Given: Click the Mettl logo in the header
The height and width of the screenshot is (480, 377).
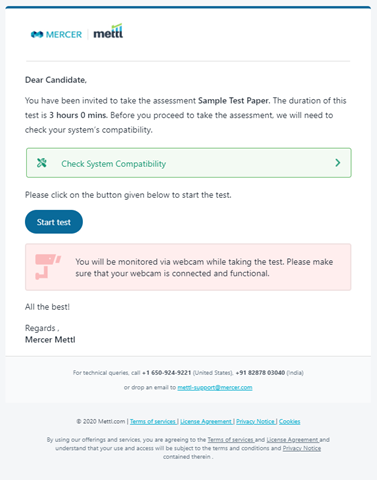Looking at the screenshot, I should tap(108, 31).
